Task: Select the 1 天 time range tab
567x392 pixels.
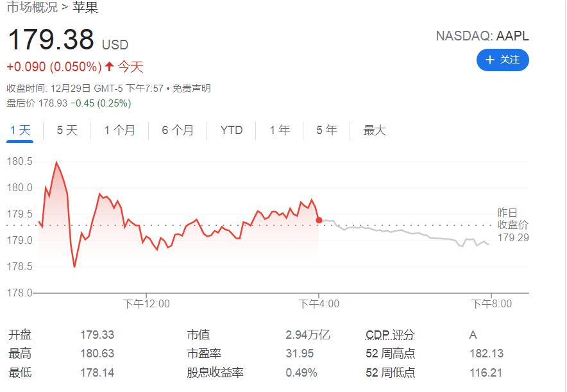Action: click(x=20, y=130)
